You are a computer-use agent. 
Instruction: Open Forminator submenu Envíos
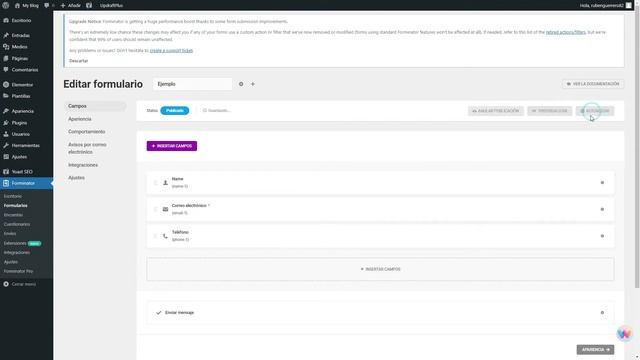pyautogui.click(x=10, y=234)
